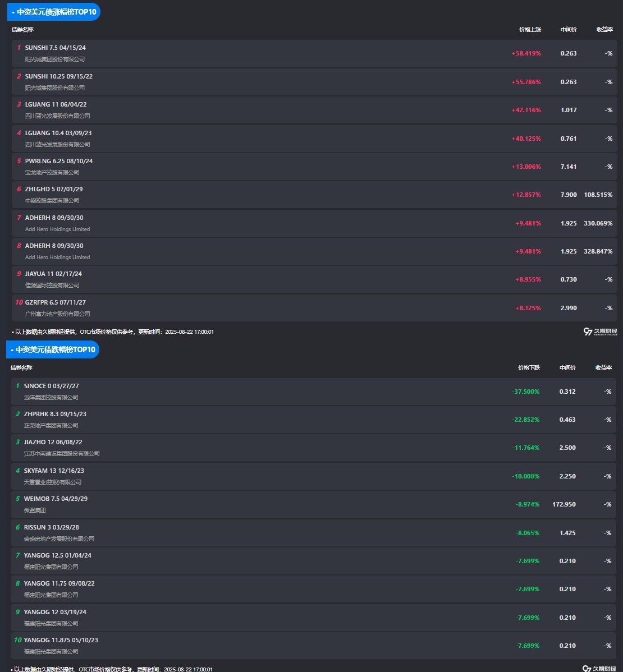This screenshot has height=672, width=623.
Task: Click the -11.764% price drop
Action: click(526, 448)
